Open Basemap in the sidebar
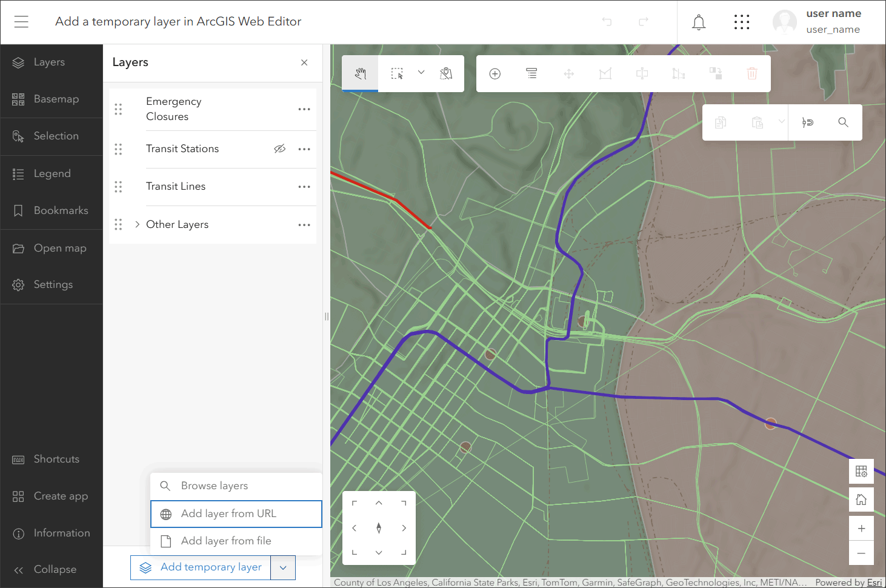The width and height of the screenshot is (886, 588). point(52,99)
